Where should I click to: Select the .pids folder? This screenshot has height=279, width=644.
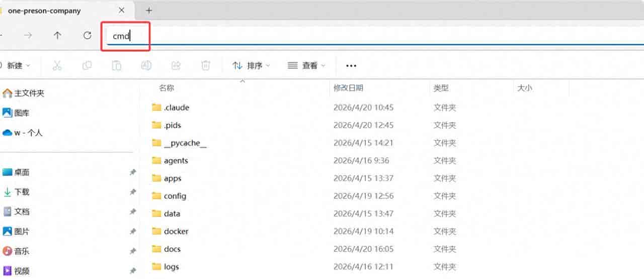pyautogui.click(x=173, y=125)
